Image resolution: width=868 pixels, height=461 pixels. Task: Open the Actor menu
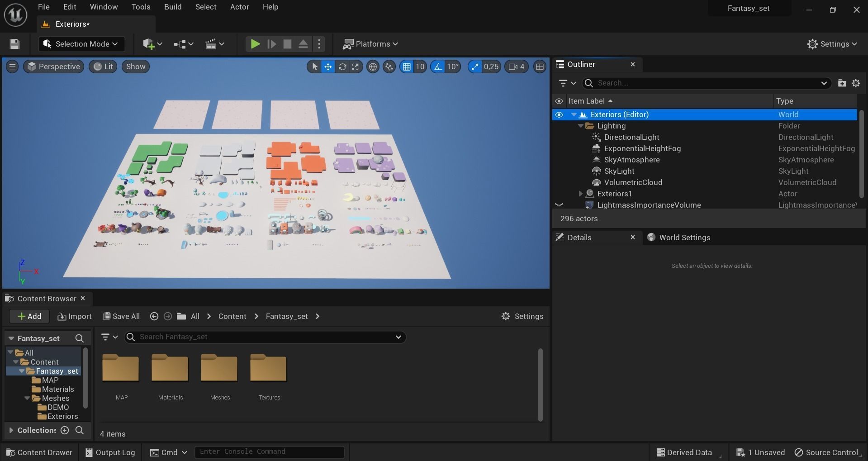point(240,7)
